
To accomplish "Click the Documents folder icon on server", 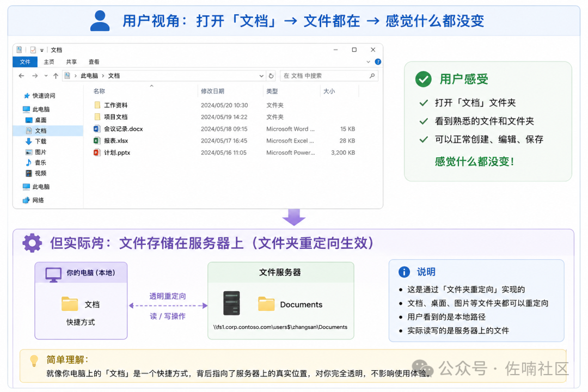I will [x=266, y=304].
